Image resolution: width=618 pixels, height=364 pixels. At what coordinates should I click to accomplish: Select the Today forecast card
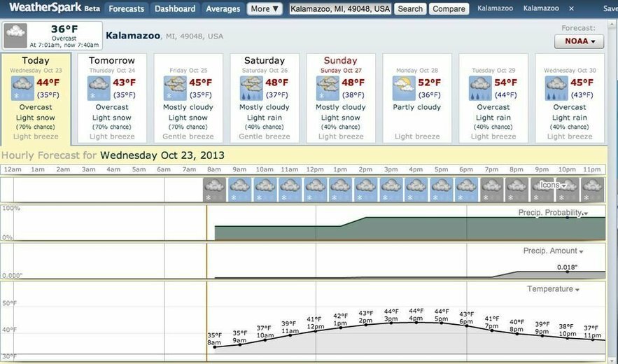(36, 99)
